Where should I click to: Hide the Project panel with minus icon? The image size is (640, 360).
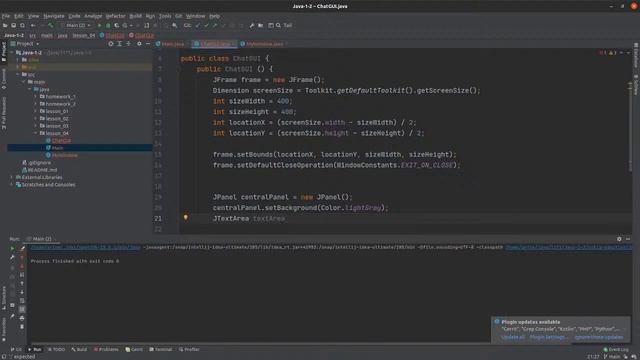148,44
